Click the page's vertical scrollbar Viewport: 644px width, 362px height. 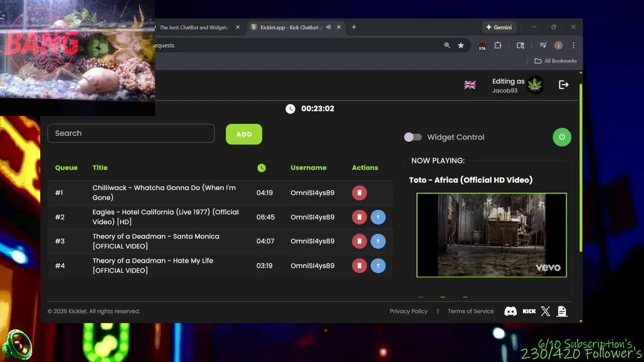(581, 168)
